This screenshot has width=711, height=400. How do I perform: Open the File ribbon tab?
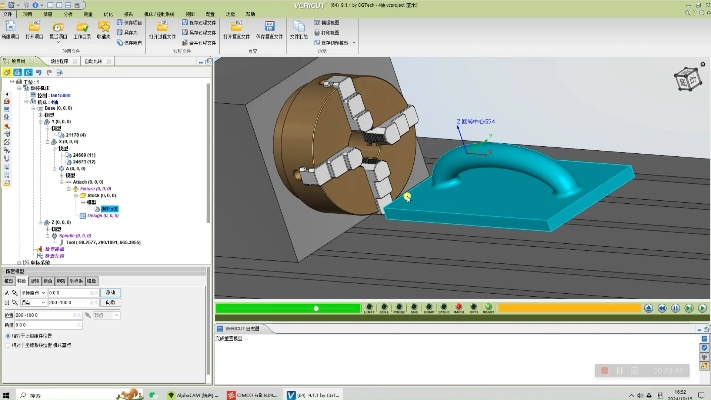click(x=9, y=14)
